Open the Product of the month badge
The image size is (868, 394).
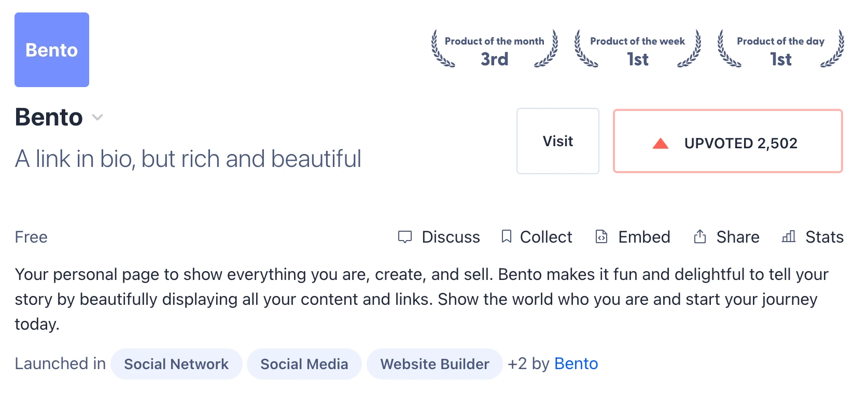point(495,49)
